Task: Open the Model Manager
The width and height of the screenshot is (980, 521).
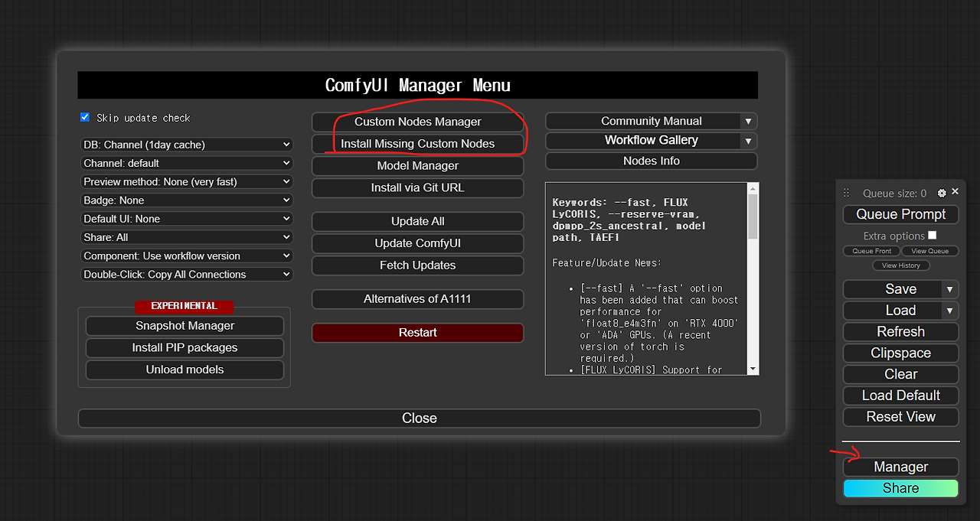Action: click(x=418, y=166)
